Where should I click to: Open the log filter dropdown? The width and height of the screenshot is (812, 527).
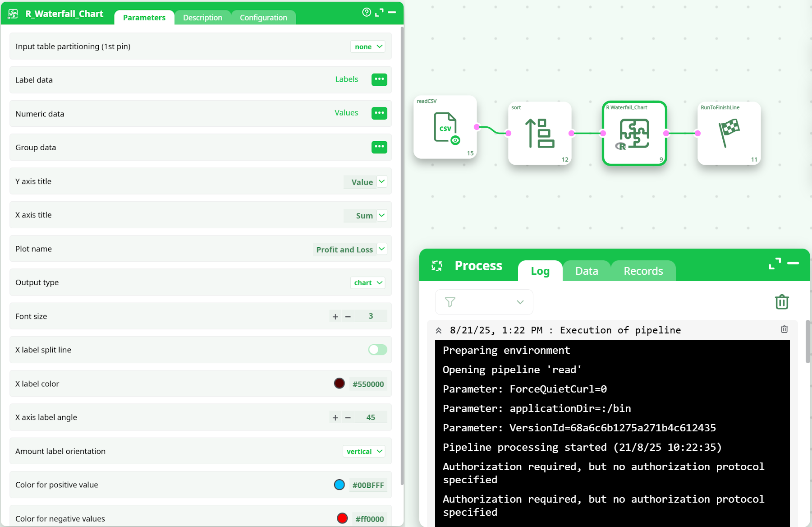pos(484,302)
